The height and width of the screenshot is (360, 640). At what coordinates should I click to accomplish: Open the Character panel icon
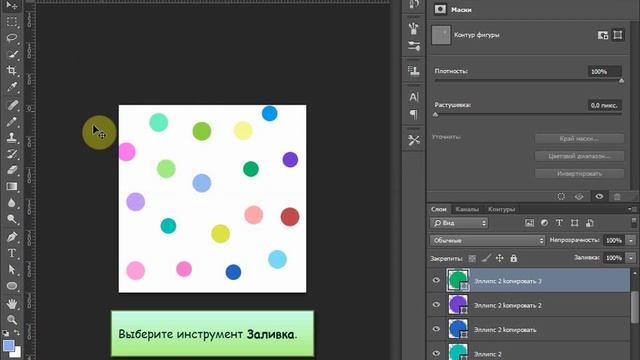(x=414, y=97)
